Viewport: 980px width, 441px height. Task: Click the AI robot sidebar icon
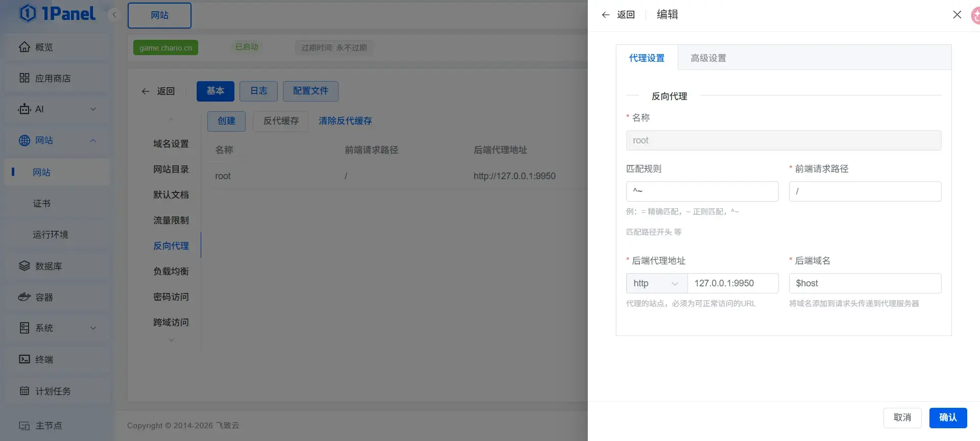pyautogui.click(x=25, y=109)
